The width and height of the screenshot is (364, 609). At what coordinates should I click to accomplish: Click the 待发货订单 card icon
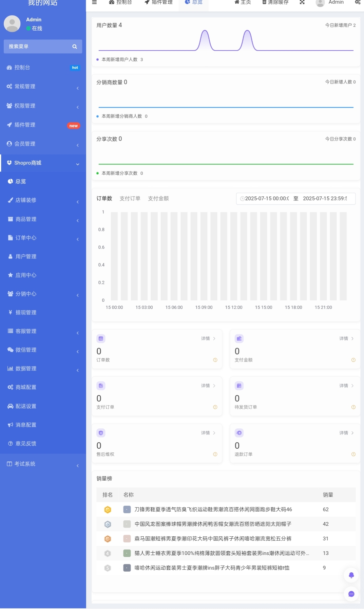239,386
